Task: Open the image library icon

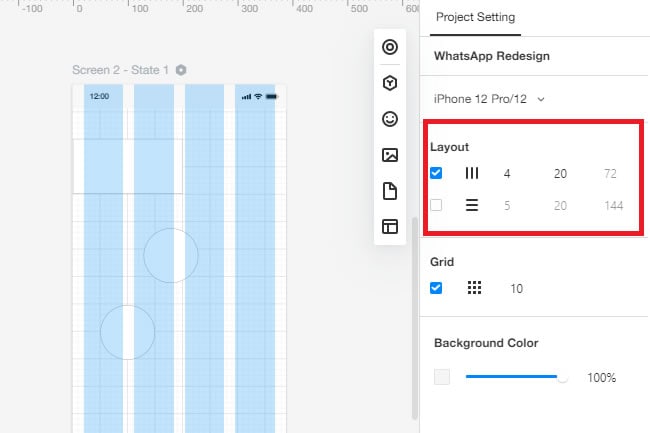Action: (x=390, y=155)
